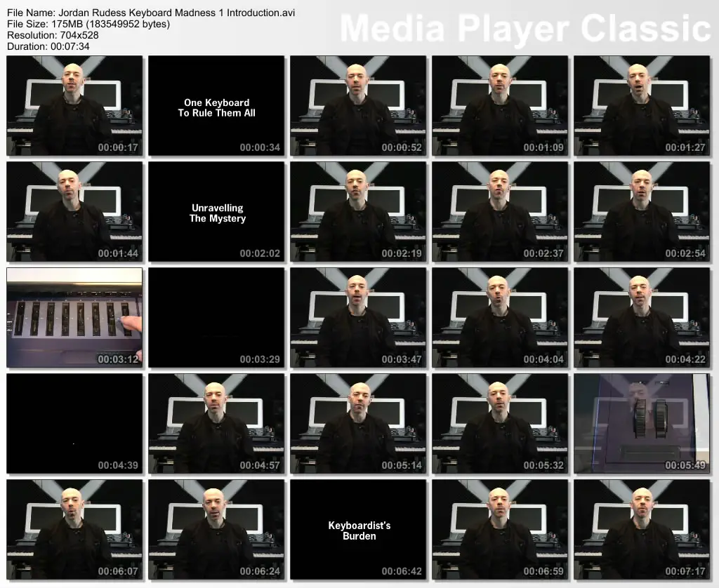Click the 'File Size: 175MB' text
The image size is (719, 588).
[88, 24]
